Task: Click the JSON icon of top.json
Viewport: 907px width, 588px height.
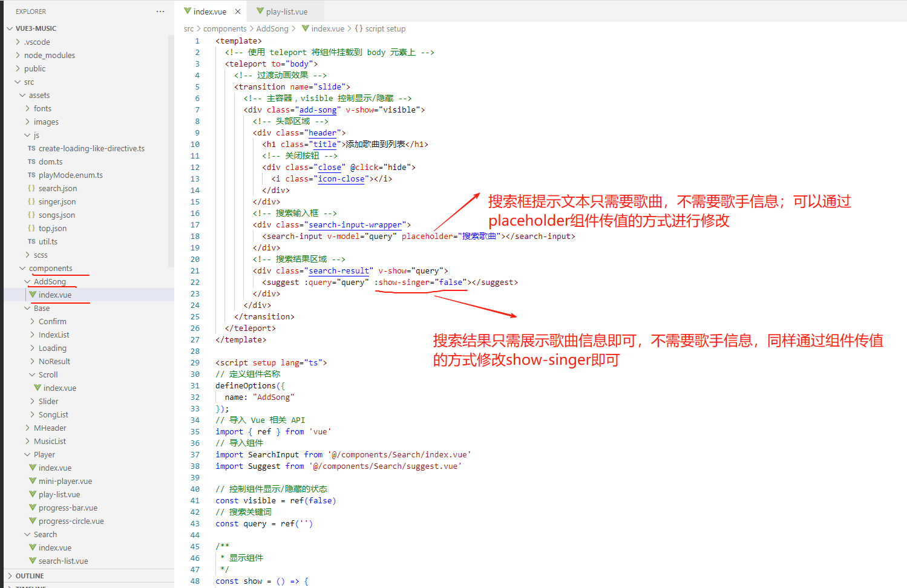Action: [31, 228]
